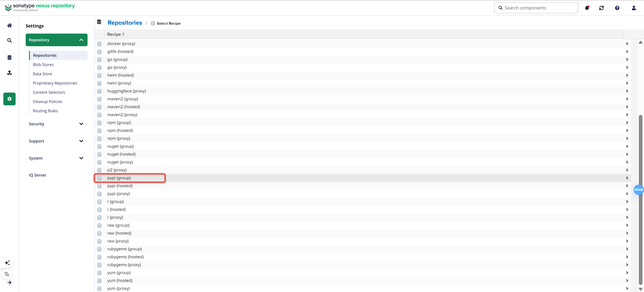The image size is (644, 292).
Task: Open the browse database icon in sidebar
Action: (10, 57)
